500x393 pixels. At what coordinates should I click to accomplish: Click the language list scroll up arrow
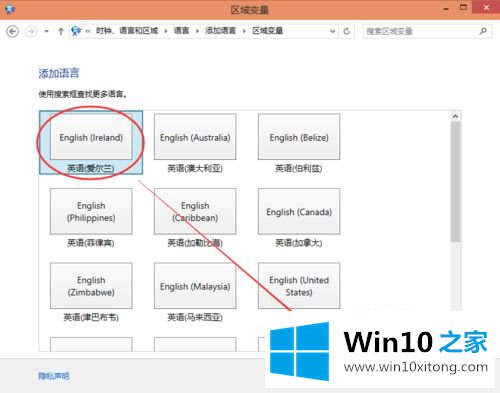click(x=455, y=116)
